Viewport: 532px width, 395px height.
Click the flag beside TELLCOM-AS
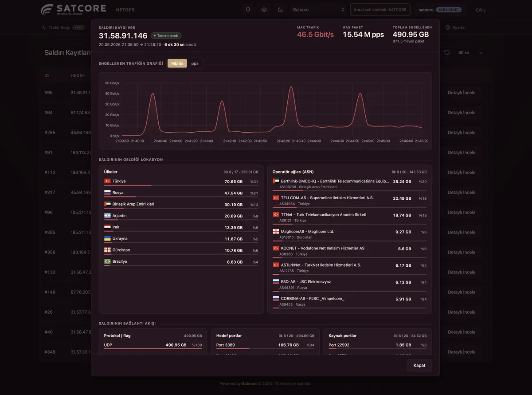point(276,198)
